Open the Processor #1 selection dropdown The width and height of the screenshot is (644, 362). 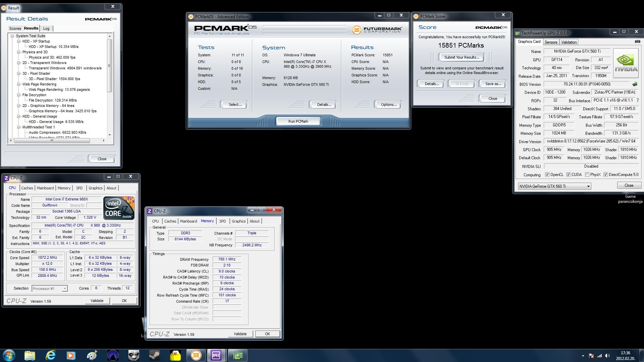coord(50,289)
